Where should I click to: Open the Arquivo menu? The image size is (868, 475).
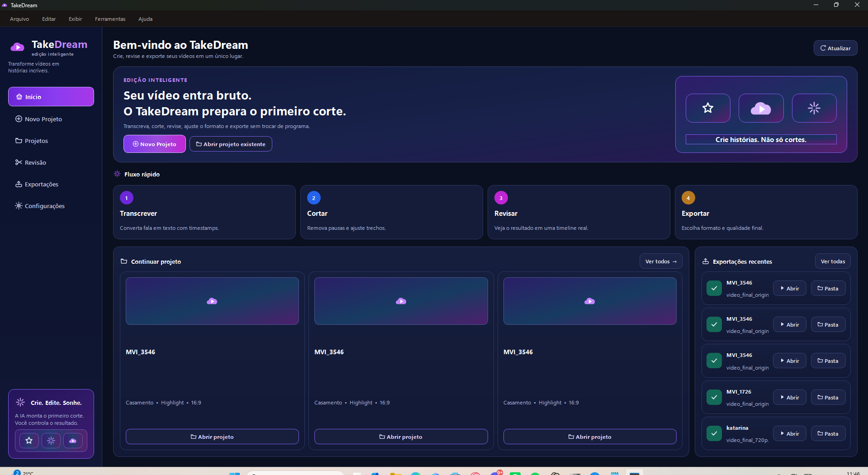[x=19, y=19]
